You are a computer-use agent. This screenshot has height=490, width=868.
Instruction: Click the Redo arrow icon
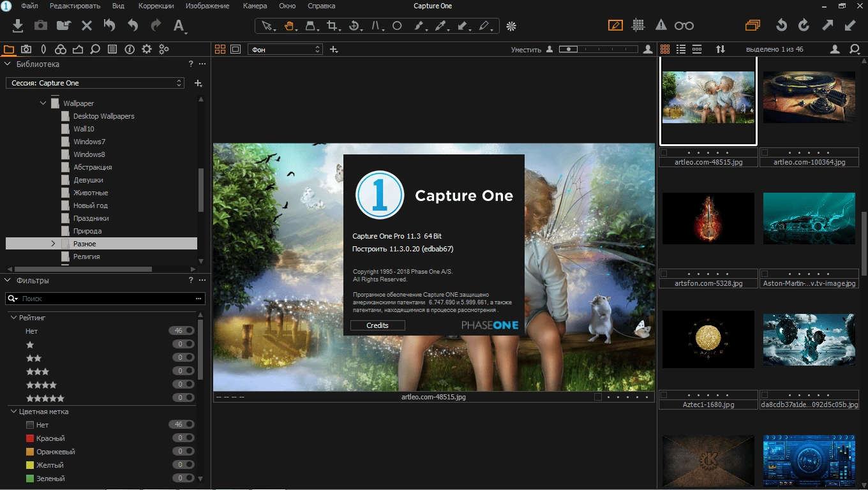click(x=156, y=26)
